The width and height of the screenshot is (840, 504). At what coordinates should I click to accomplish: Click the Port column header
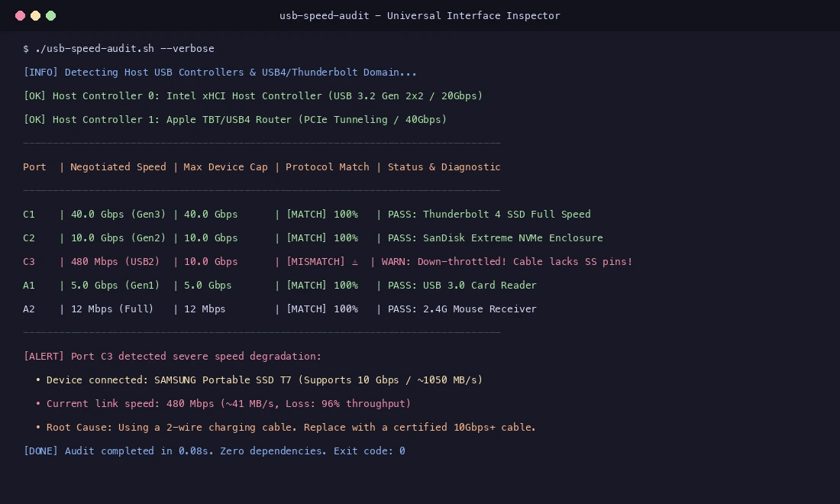(x=34, y=166)
